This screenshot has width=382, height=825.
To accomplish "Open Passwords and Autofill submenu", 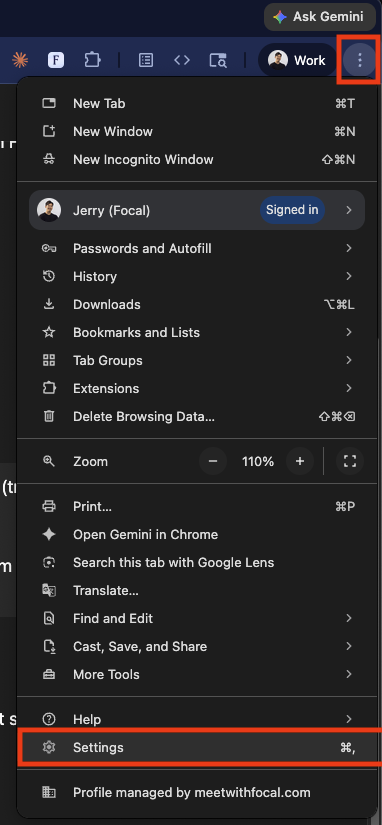I will click(198, 248).
